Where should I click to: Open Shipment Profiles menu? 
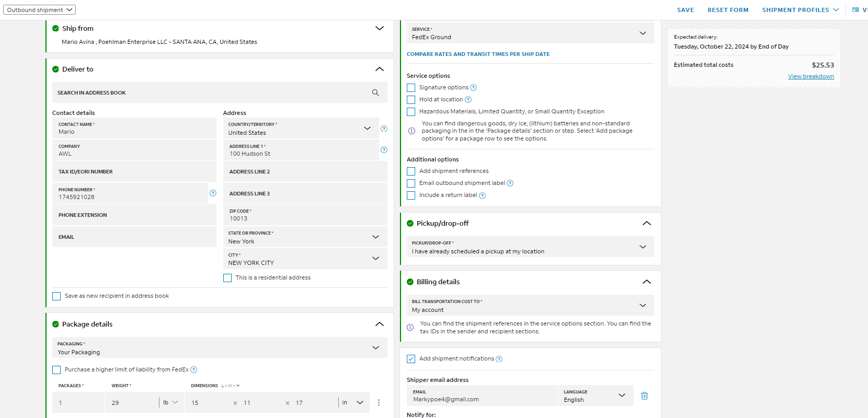tap(800, 10)
